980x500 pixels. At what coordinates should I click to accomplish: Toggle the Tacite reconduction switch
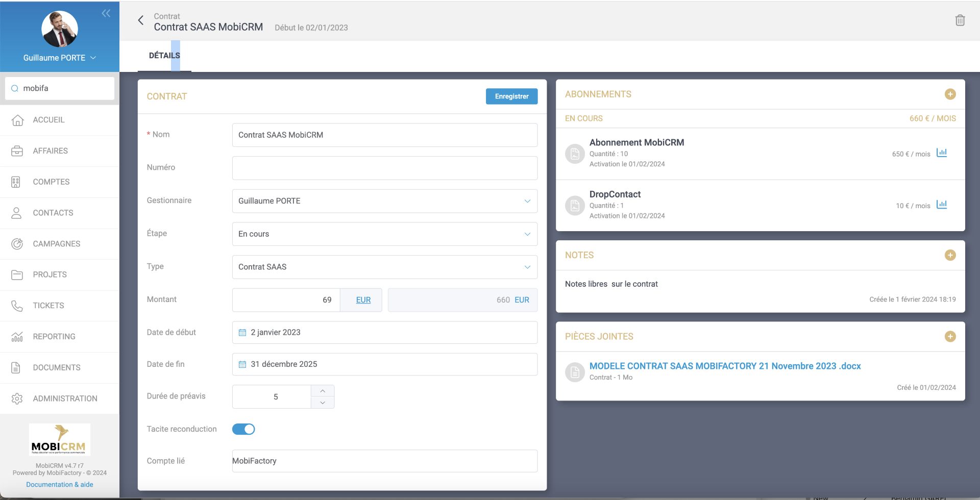click(x=243, y=429)
